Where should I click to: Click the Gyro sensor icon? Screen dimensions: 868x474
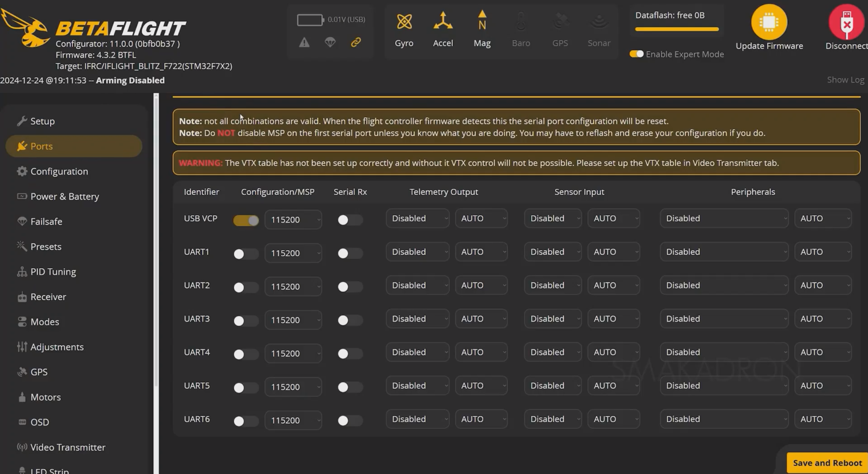click(404, 22)
